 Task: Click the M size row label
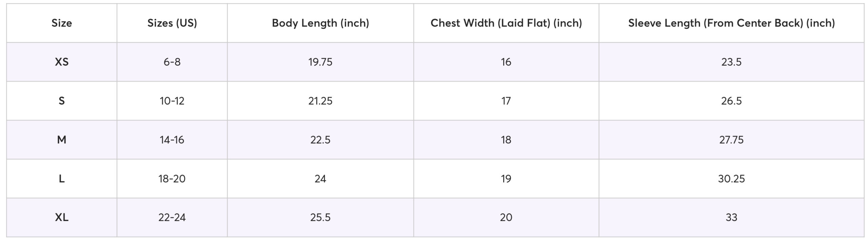point(62,140)
